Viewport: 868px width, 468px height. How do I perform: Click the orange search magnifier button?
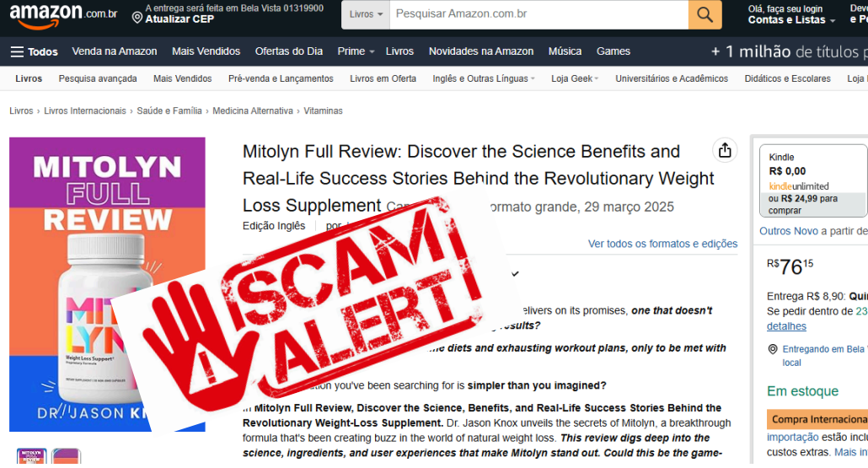pos(705,14)
